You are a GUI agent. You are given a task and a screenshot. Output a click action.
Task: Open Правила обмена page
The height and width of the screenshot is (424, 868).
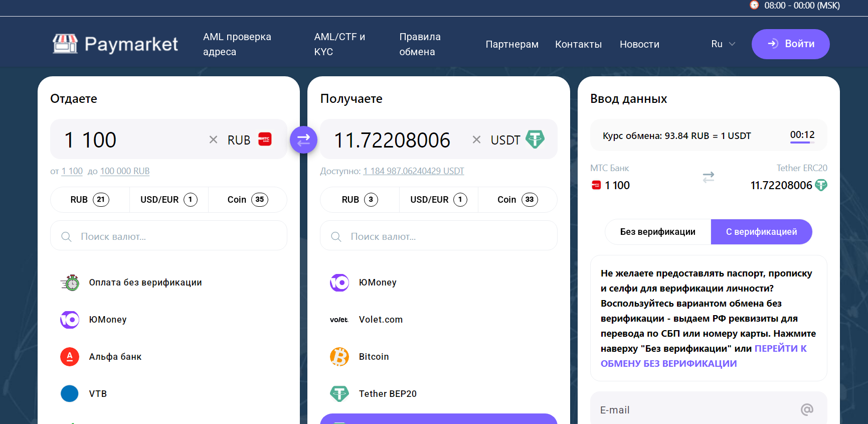point(420,44)
